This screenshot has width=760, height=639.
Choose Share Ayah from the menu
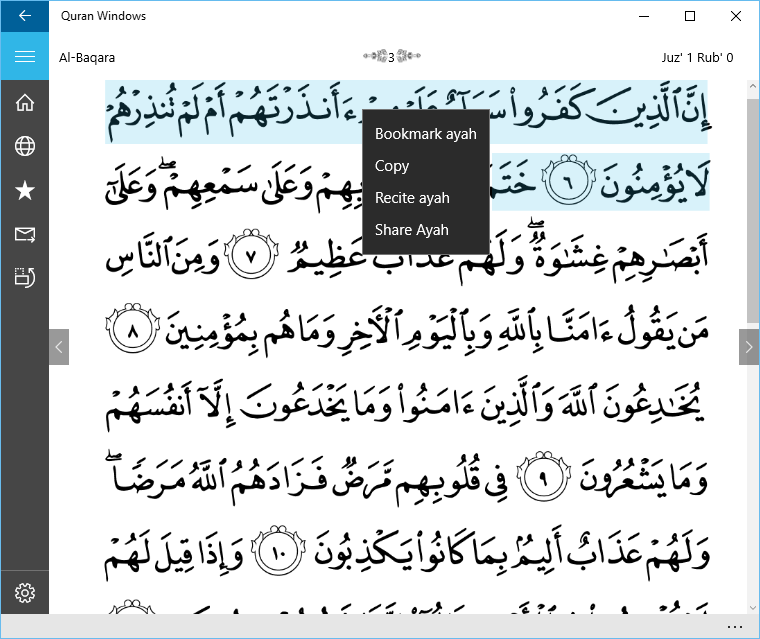tap(426, 230)
